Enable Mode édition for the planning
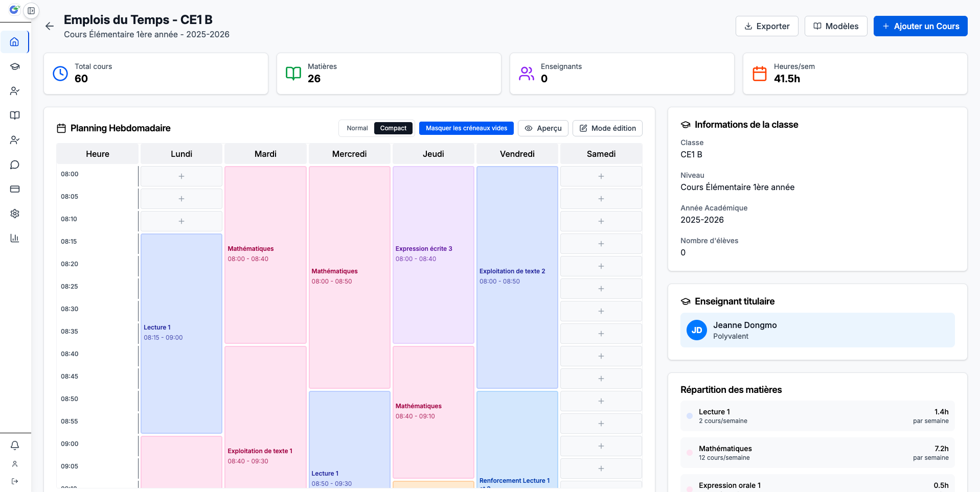Screen dimensions: 980x492 pos(607,128)
